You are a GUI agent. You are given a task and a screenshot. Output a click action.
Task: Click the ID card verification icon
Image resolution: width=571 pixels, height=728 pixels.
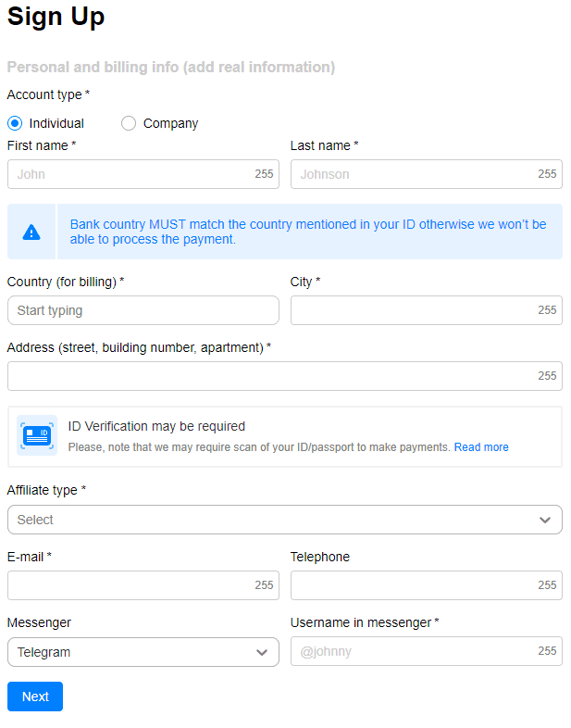pyautogui.click(x=37, y=435)
